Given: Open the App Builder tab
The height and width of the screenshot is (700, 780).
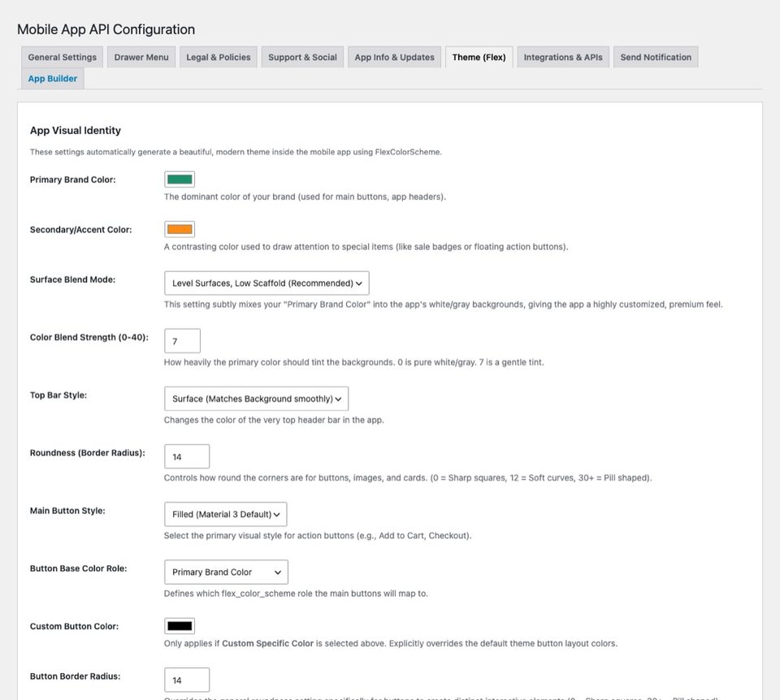Looking at the screenshot, I should click(x=53, y=79).
